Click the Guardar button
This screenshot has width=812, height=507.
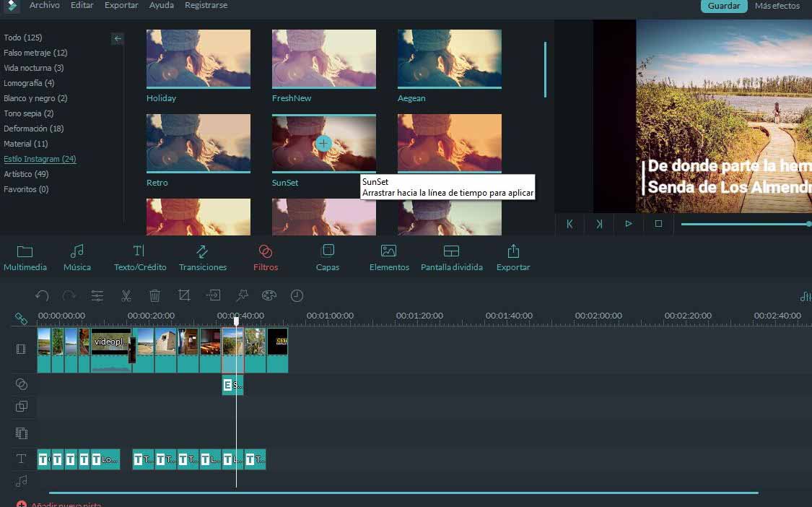[723, 6]
